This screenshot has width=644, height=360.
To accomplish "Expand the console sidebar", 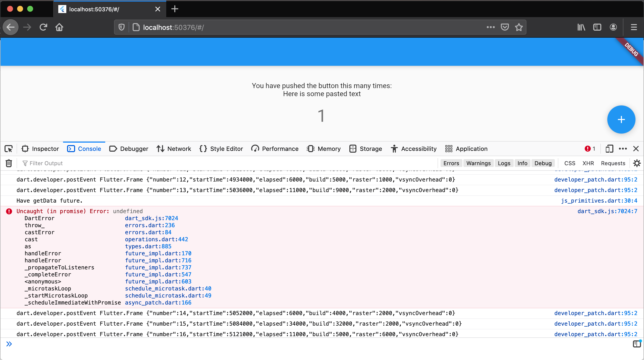I will click(x=636, y=344).
